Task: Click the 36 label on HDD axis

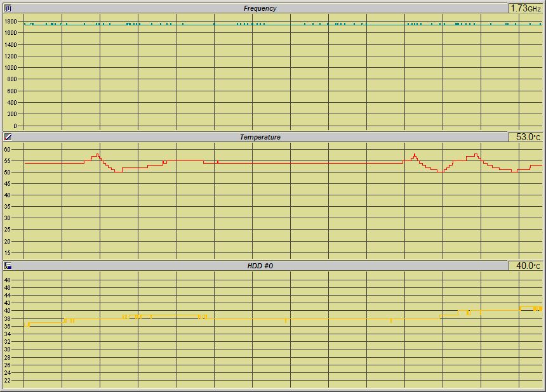Action: 8,326
